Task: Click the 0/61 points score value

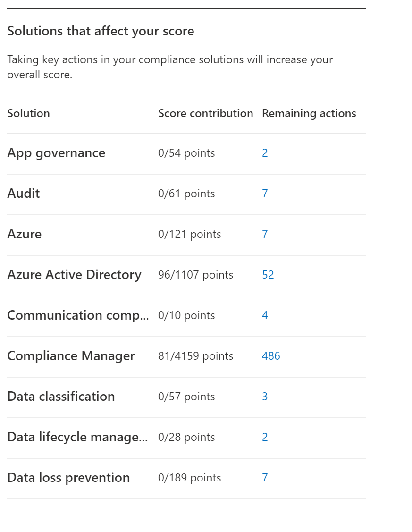Action: tap(186, 194)
